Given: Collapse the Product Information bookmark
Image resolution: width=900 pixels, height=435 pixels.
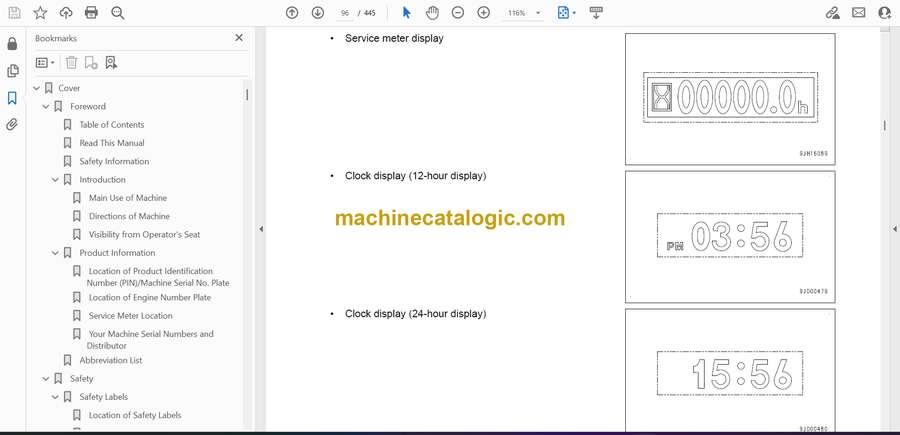Looking at the screenshot, I should [56, 253].
